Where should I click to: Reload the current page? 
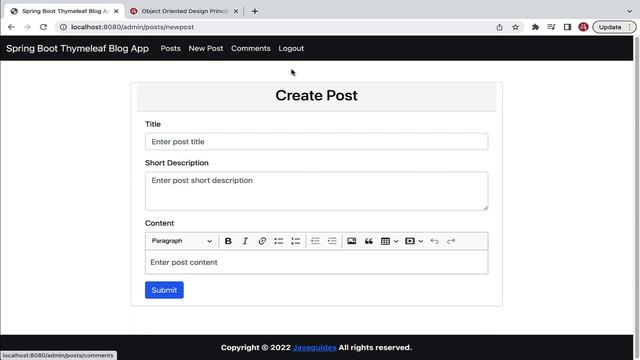pyautogui.click(x=43, y=27)
